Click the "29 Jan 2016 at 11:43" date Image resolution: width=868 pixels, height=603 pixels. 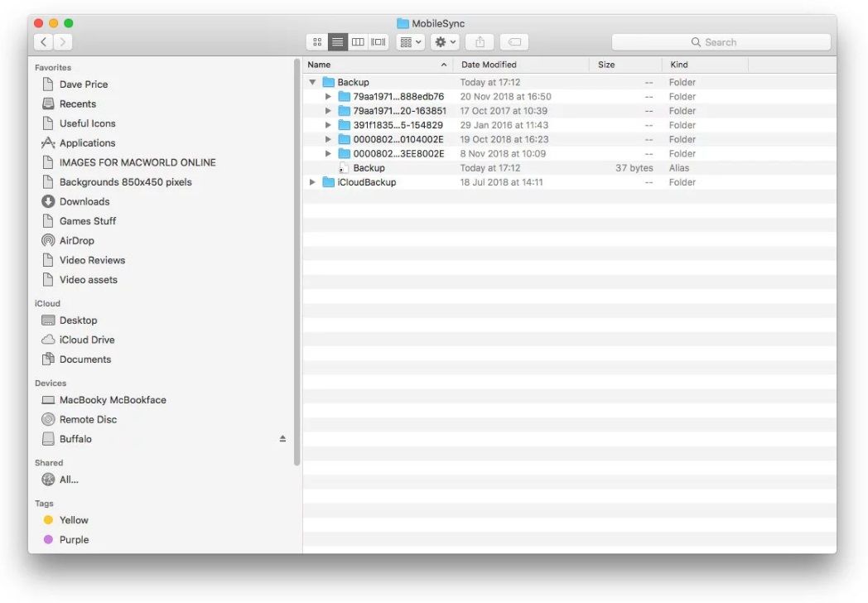coord(504,125)
